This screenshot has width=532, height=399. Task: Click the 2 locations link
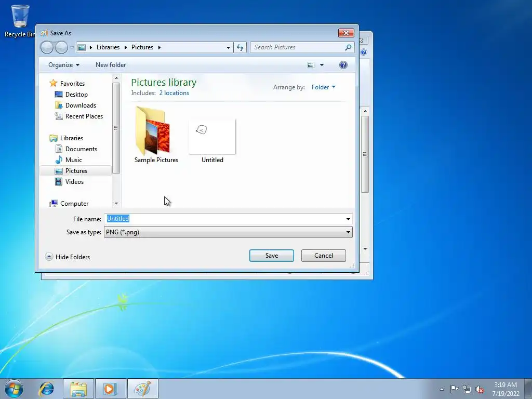pos(174,93)
